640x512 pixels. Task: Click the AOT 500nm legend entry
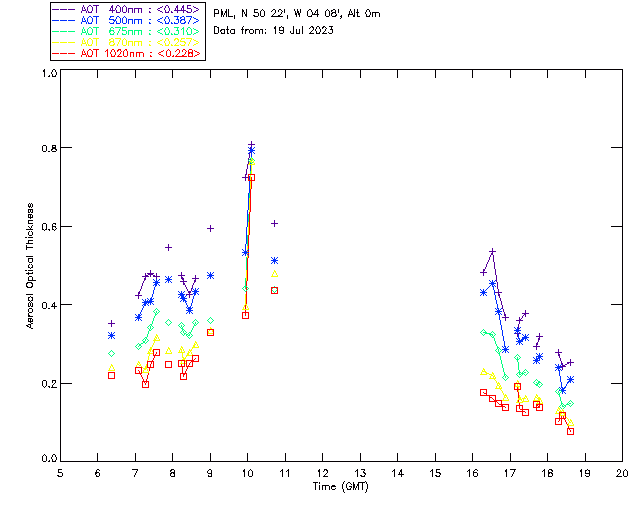pyautogui.click(x=127, y=20)
